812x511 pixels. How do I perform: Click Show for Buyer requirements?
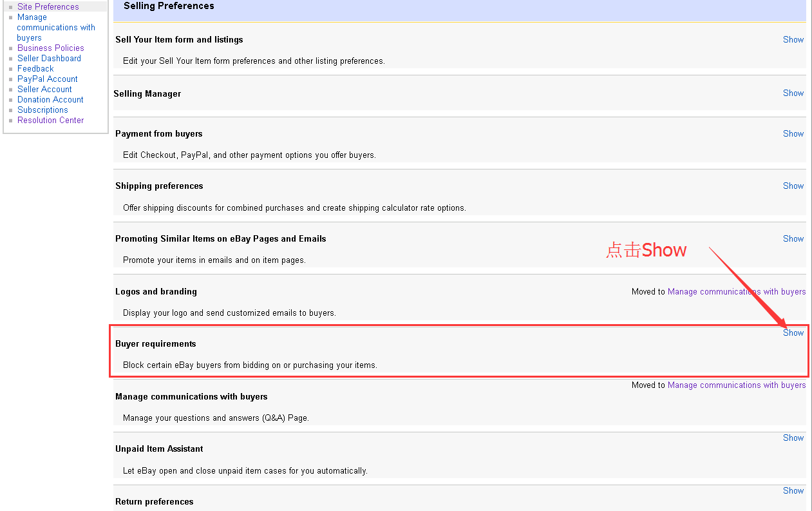[793, 333]
